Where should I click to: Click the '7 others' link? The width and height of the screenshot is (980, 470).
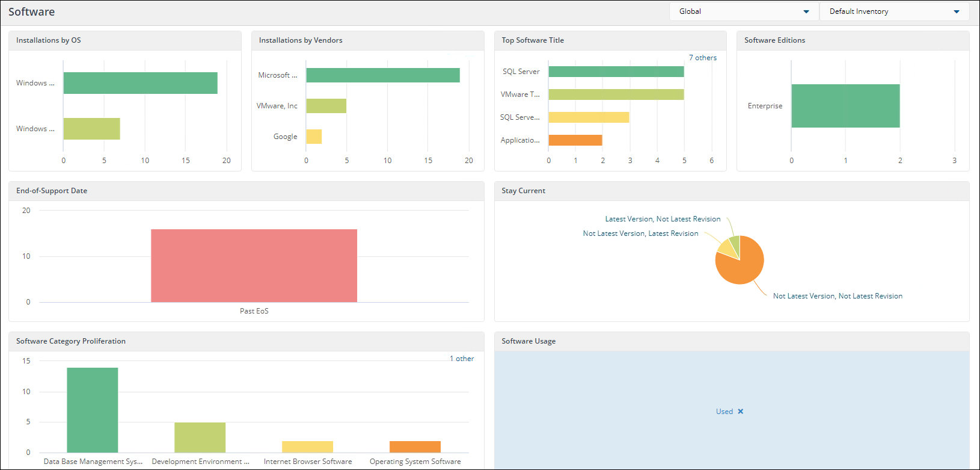(702, 58)
